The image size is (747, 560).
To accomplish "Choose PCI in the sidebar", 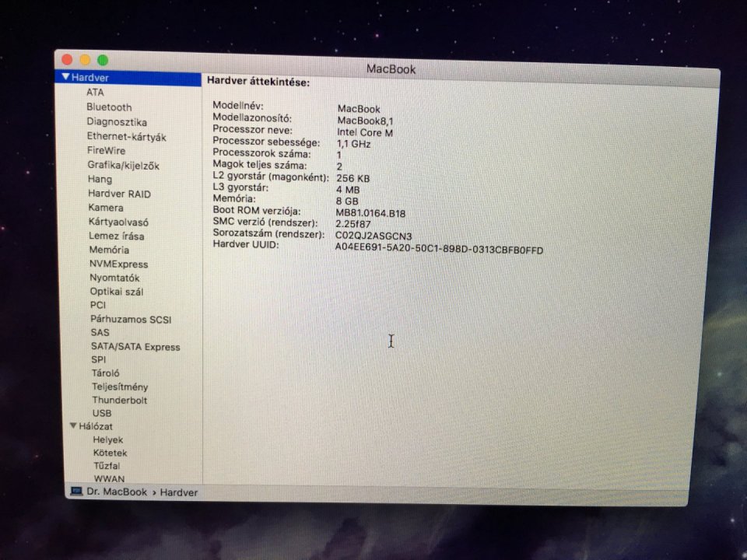I will (x=98, y=305).
